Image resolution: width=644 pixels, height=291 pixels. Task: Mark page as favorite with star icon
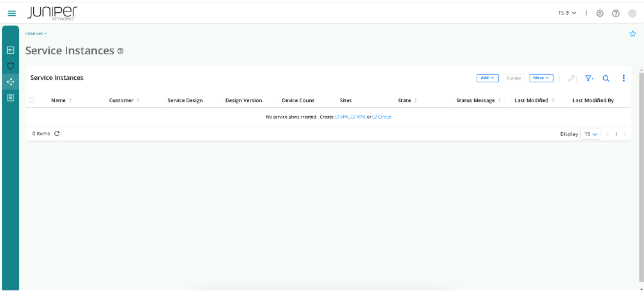coord(632,34)
